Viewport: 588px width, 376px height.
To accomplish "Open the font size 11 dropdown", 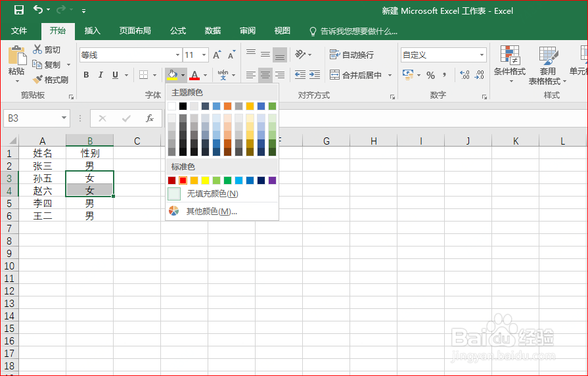I will tap(204, 55).
